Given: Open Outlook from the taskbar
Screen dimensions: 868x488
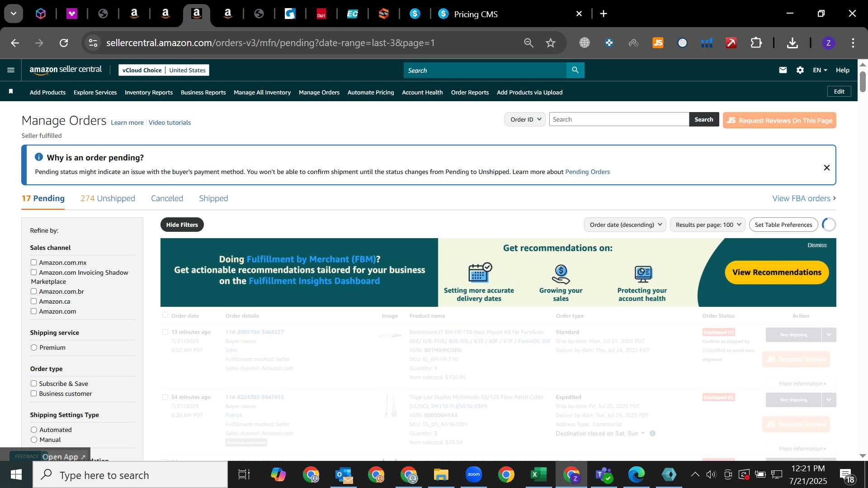Looking at the screenshot, I should coord(344,474).
